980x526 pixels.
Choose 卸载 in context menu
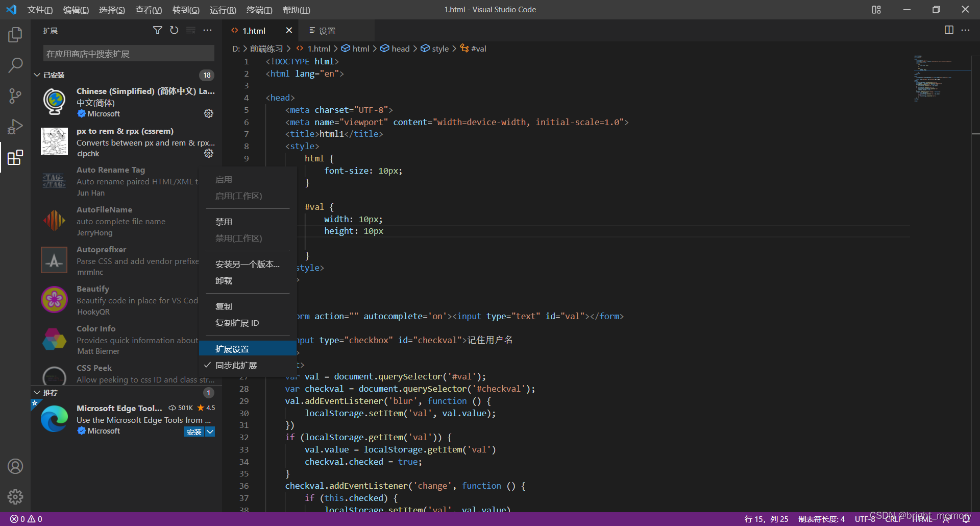point(248,281)
